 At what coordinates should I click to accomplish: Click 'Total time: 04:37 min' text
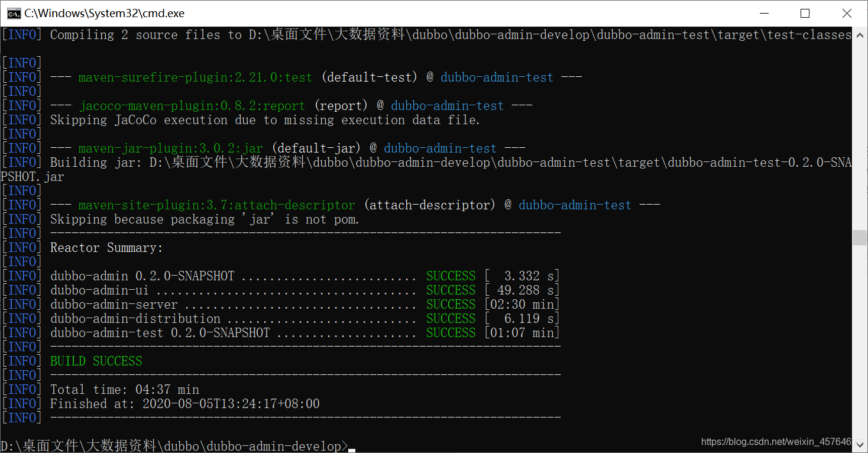click(125, 390)
